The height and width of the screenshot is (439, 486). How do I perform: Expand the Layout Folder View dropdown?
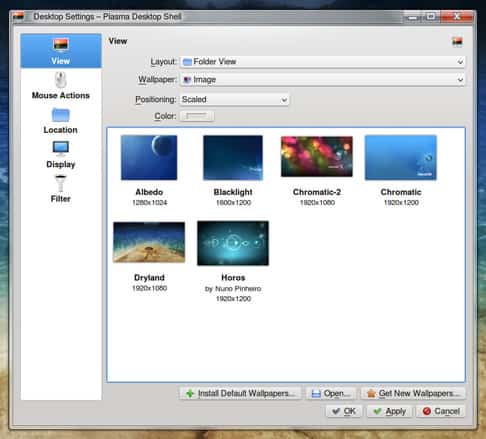pos(322,62)
